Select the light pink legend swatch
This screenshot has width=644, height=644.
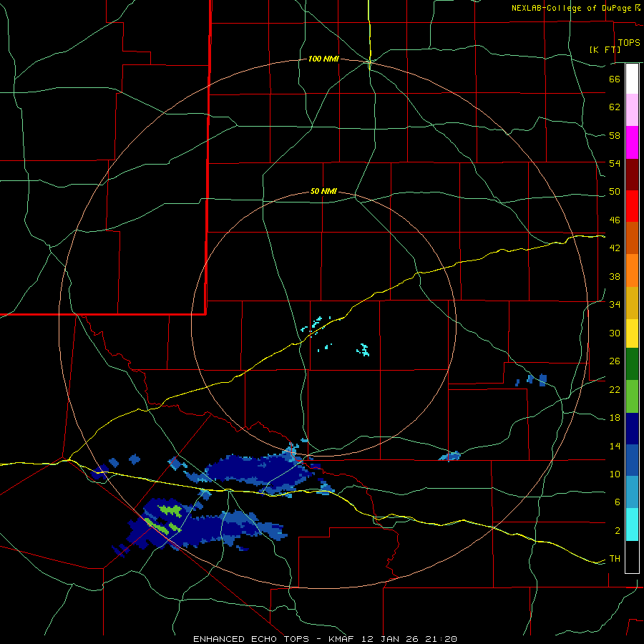tap(632, 109)
